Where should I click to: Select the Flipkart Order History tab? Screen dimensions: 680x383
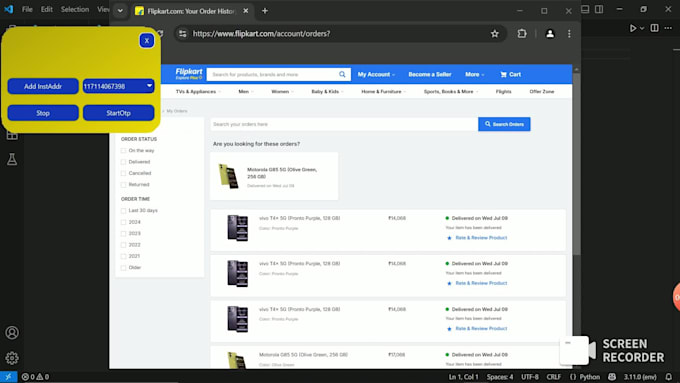(x=192, y=11)
